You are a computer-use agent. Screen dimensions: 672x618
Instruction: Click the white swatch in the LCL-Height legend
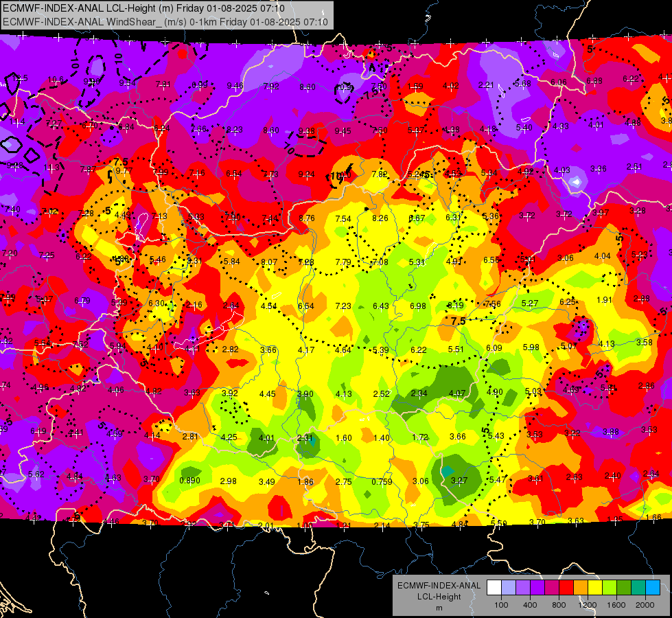tap(494, 588)
